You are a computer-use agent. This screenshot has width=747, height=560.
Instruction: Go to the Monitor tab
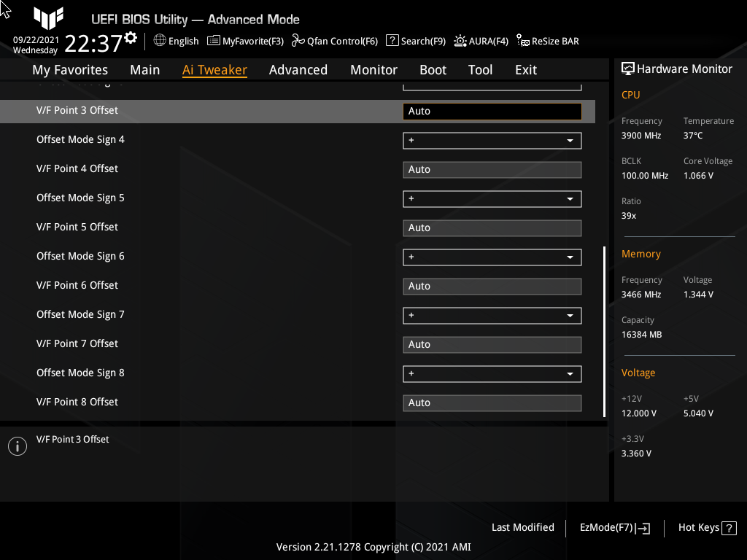point(373,70)
